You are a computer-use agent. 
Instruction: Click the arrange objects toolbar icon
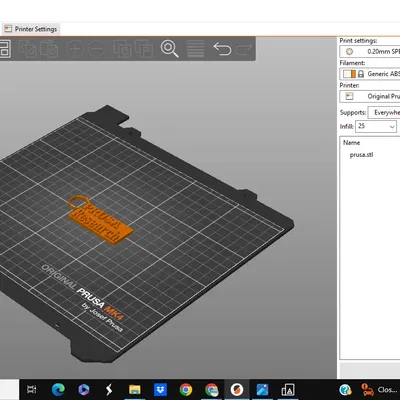(x=5, y=49)
